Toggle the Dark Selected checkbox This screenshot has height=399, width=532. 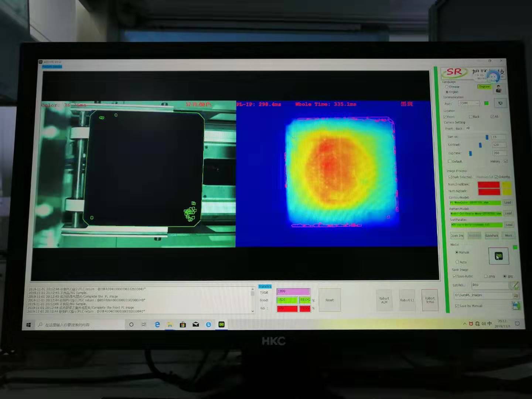pyautogui.click(x=450, y=177)
